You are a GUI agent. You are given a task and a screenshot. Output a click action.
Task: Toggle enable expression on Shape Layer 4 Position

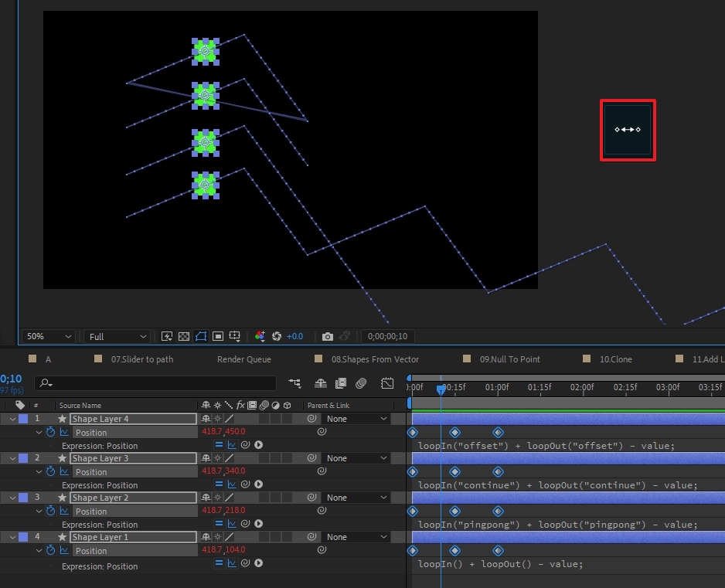pyautogui.click(x=219, y=445)
